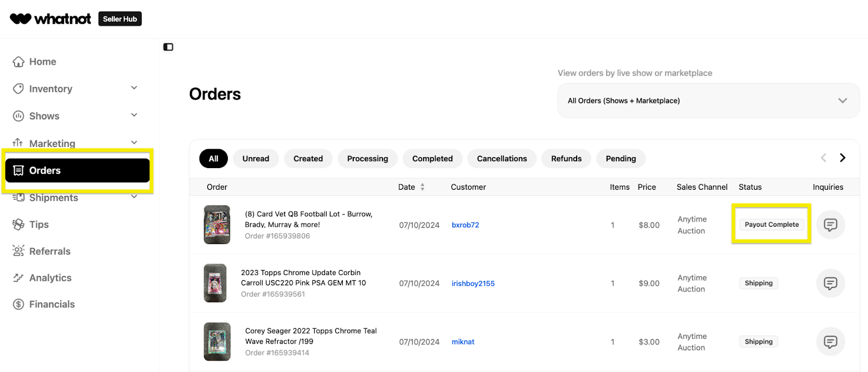Switch to the Completed orders tab
This screenshot has height=372, width=868.
coord(432,159)
